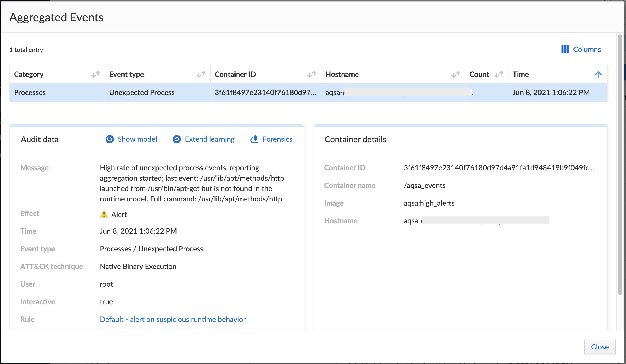
Task: Click the Extend learning refresh icon
Action: tap(177, 139)
